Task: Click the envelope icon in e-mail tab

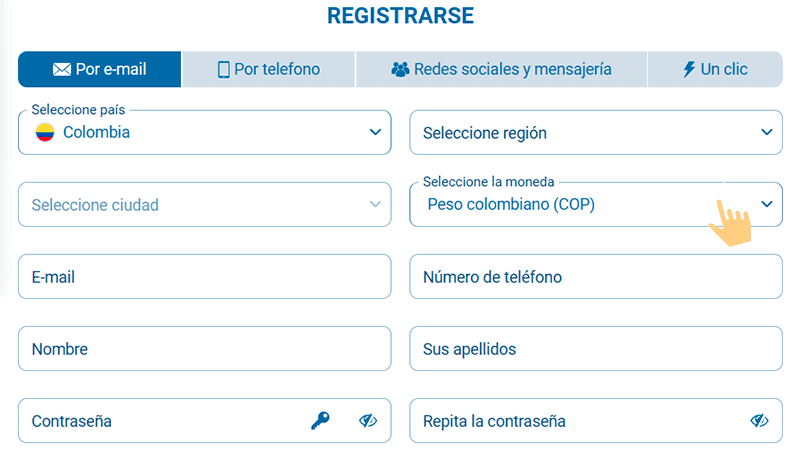Action: [62, 70]
